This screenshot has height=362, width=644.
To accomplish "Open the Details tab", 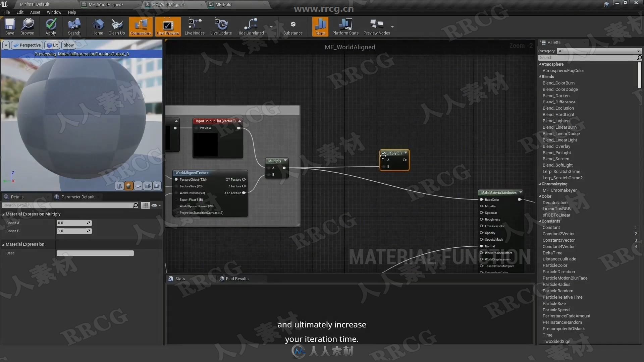I will click(x=17, y=197).
